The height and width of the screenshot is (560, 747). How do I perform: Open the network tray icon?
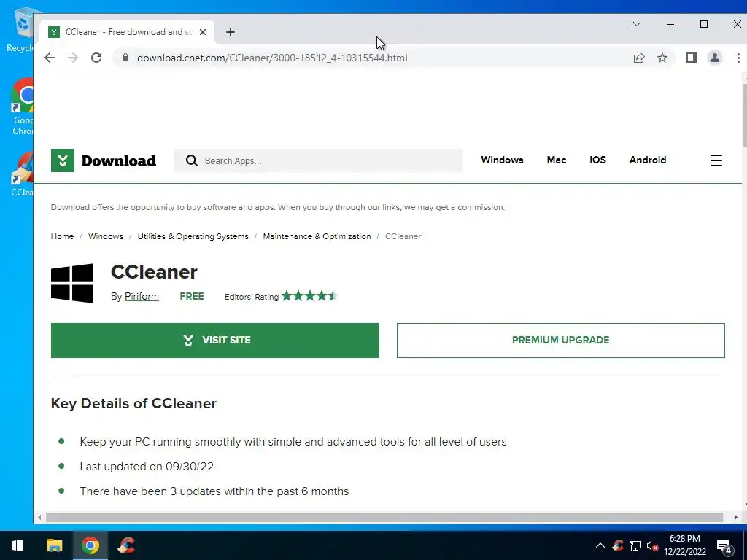click(635, 545)
